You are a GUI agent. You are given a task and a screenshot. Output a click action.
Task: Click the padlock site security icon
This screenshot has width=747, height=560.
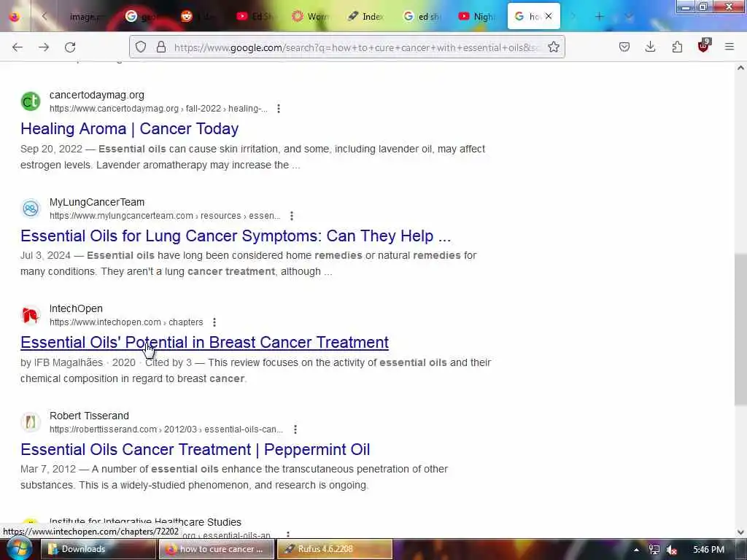click(x=161, y=47)
